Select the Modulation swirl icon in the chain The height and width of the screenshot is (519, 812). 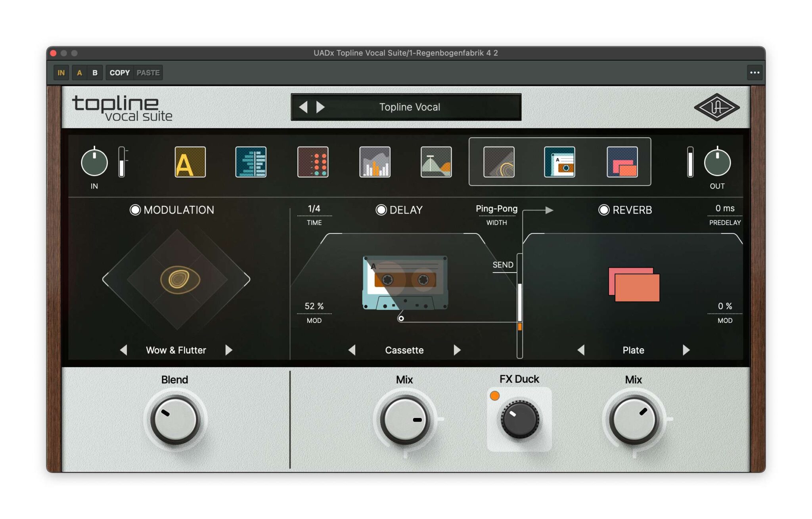click(x=498, y=162)
